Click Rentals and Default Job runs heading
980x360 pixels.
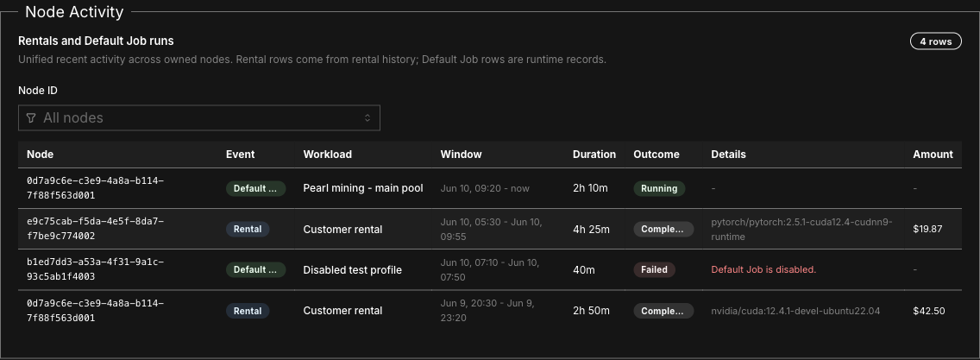(97, 41)
